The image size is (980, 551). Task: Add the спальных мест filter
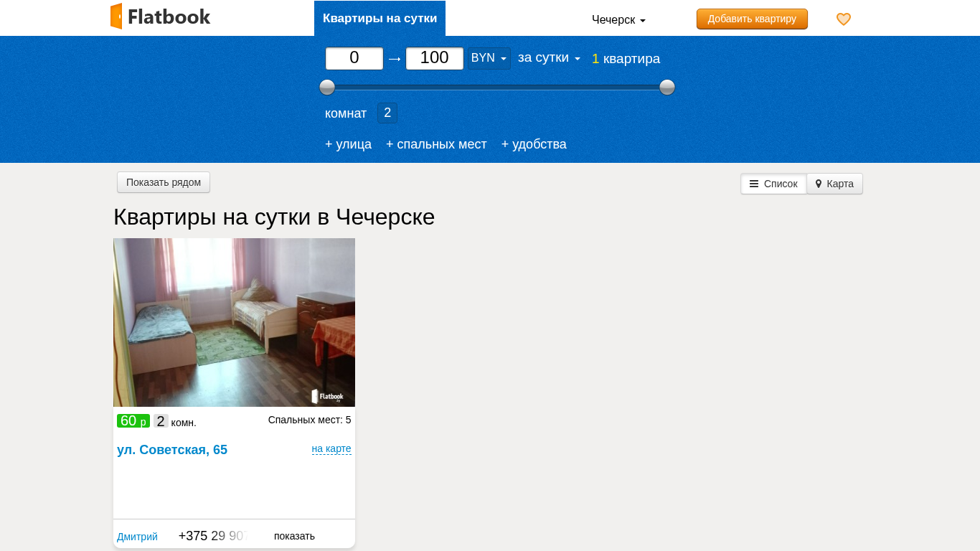pyautogui.click(x=436, y=144)
